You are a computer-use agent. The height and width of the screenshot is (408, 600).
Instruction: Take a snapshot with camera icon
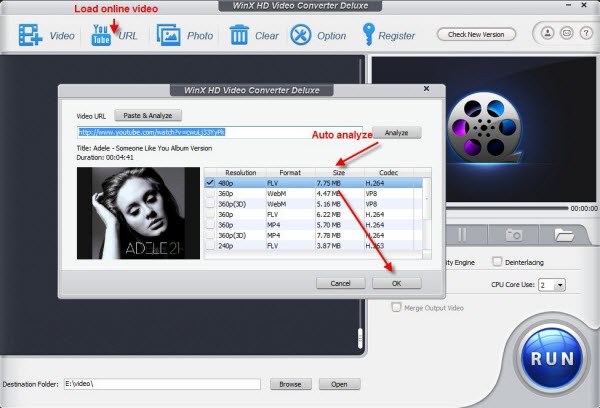coord(514,235)
